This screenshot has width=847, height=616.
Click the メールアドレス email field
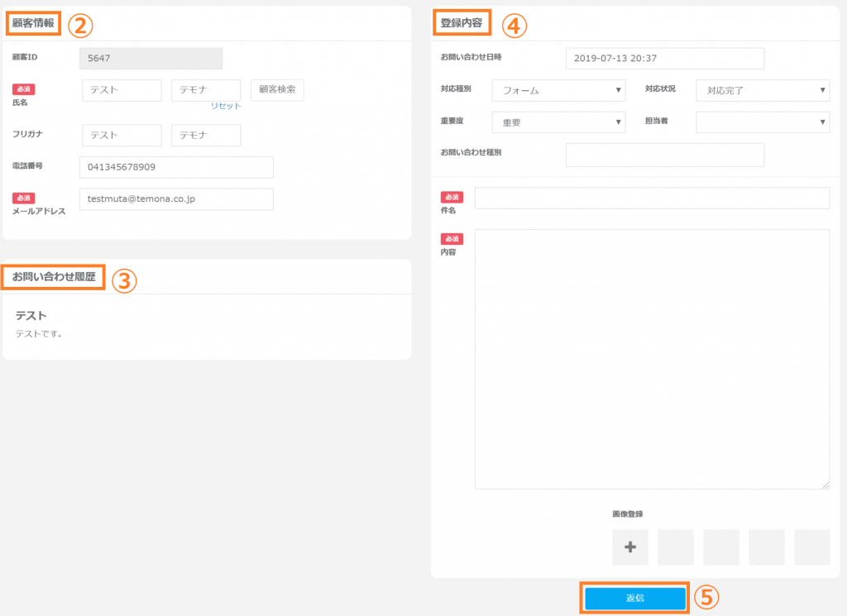tap(176, 199)
